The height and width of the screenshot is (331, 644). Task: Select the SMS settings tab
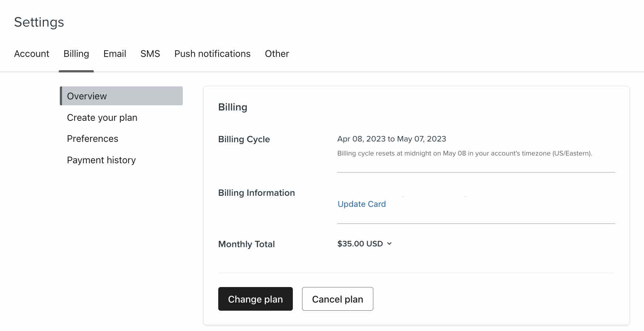point(150,54)
